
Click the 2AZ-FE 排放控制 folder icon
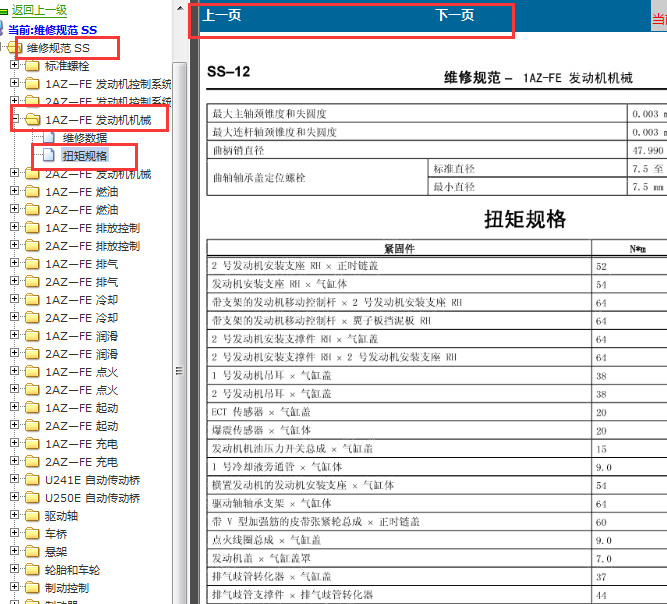pyautogui.click(x=32, y=246)
